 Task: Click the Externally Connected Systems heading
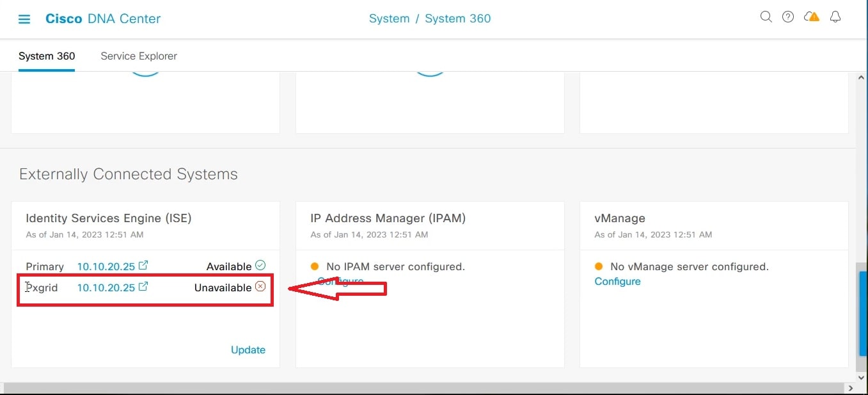[129, 174]
